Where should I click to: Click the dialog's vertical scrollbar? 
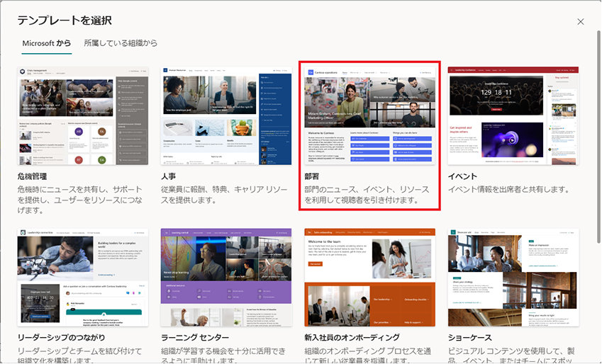coord(598,136)
